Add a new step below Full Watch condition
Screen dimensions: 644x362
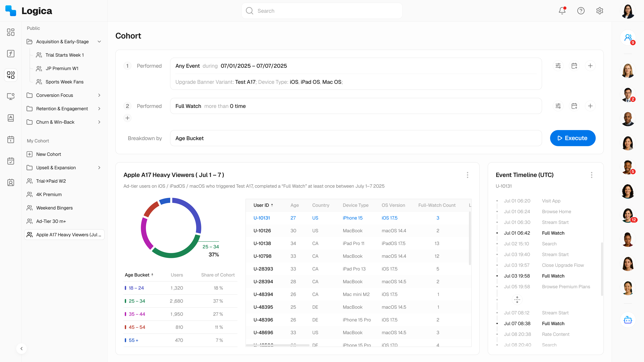pyautogui.click(x=127, y=118)
